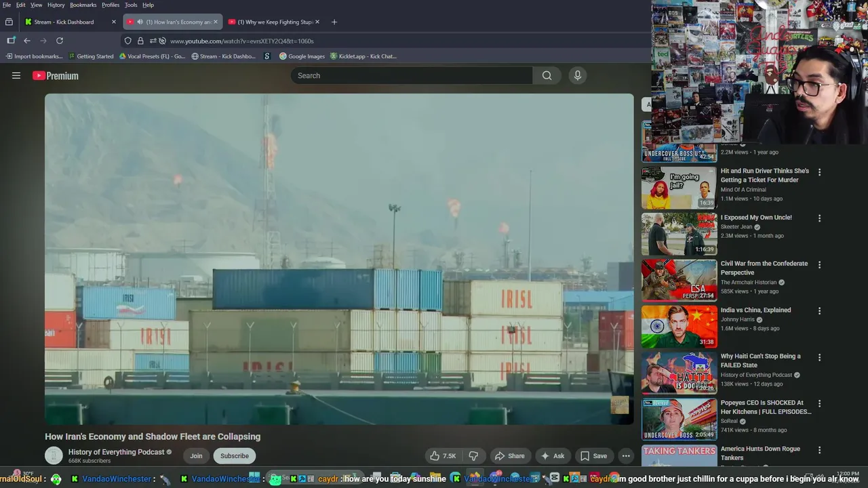
Task: Share the video with Share button
Action: point(509,456)
